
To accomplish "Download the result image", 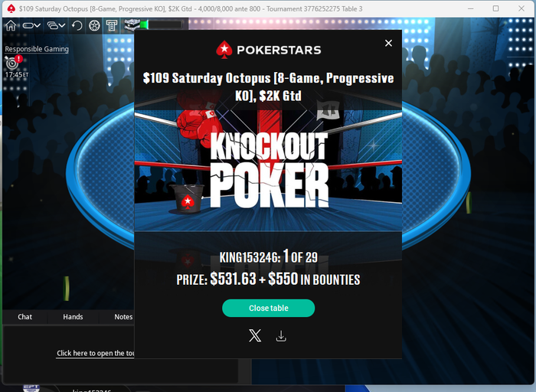I will 281,336.
